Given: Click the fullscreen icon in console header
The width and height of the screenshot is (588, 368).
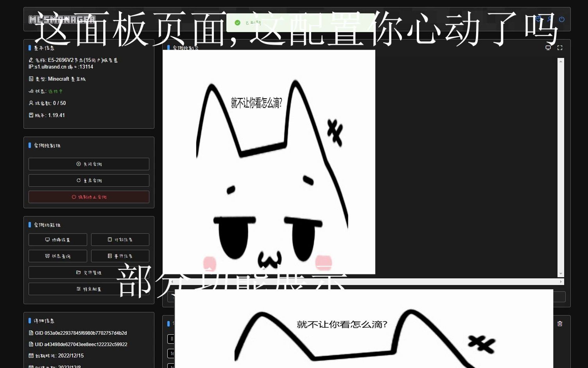Looking at the screenshot, I should coord(560,48).
